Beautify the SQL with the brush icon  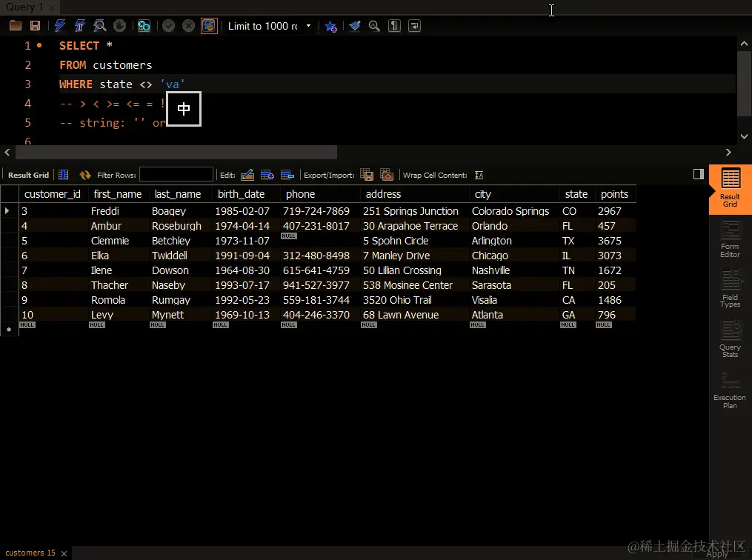coord(354,26)
